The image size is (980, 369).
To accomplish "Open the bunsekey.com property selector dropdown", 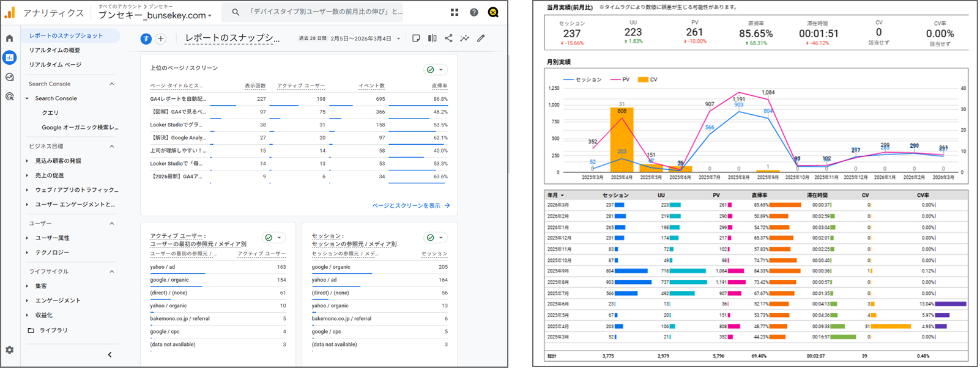I will tap(154, 15).
